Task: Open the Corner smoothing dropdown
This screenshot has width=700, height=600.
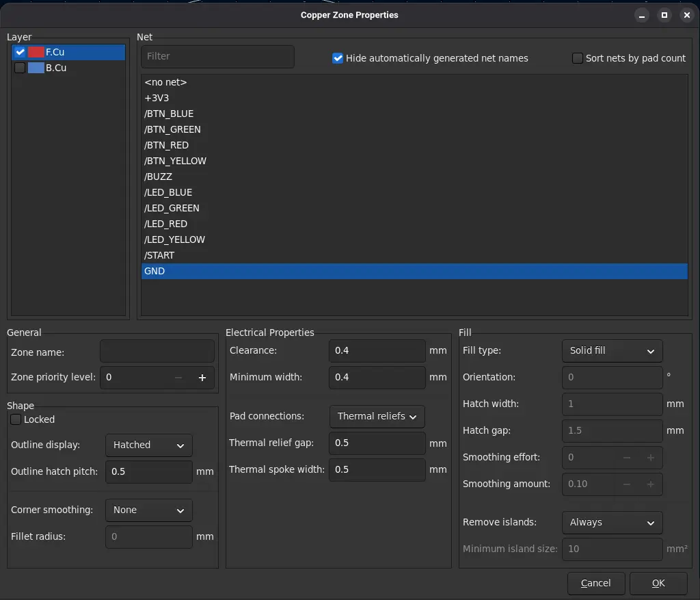Action: tap(148, 510)
